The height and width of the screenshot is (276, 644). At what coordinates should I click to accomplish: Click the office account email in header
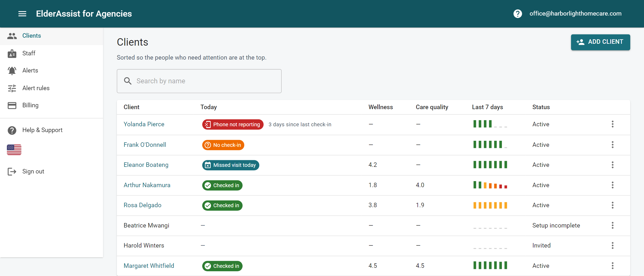coord(575,14)
